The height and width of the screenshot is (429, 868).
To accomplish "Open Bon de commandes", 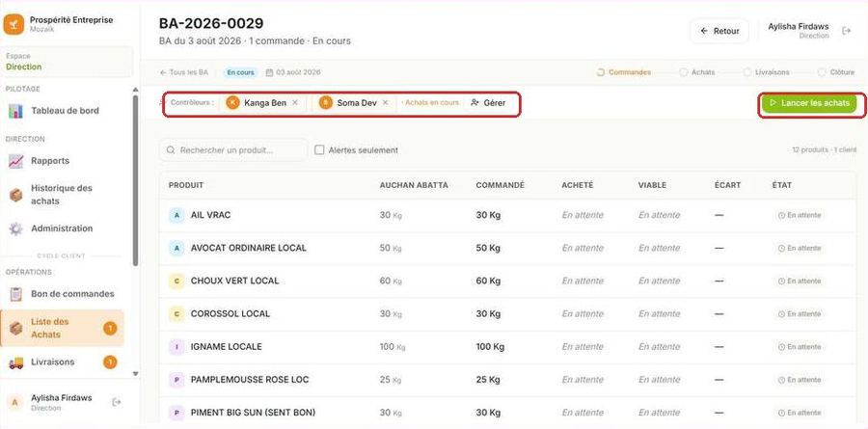I will point(72,294).
